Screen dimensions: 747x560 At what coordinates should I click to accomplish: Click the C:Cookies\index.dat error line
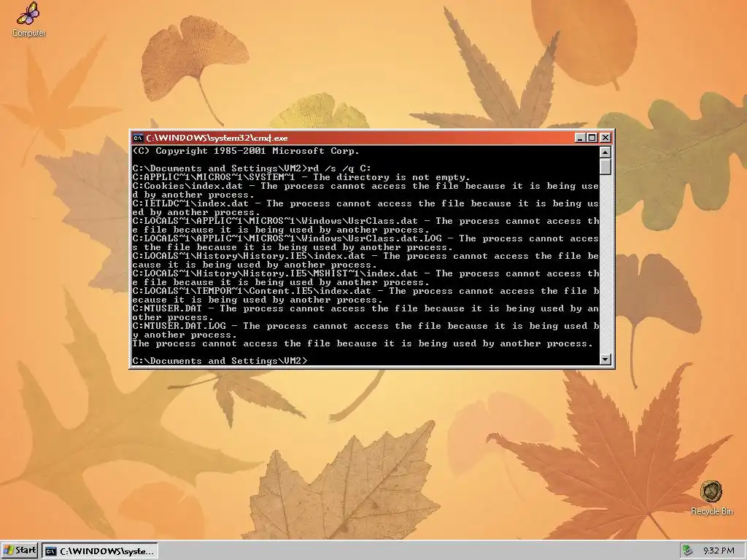pos(365,190)
